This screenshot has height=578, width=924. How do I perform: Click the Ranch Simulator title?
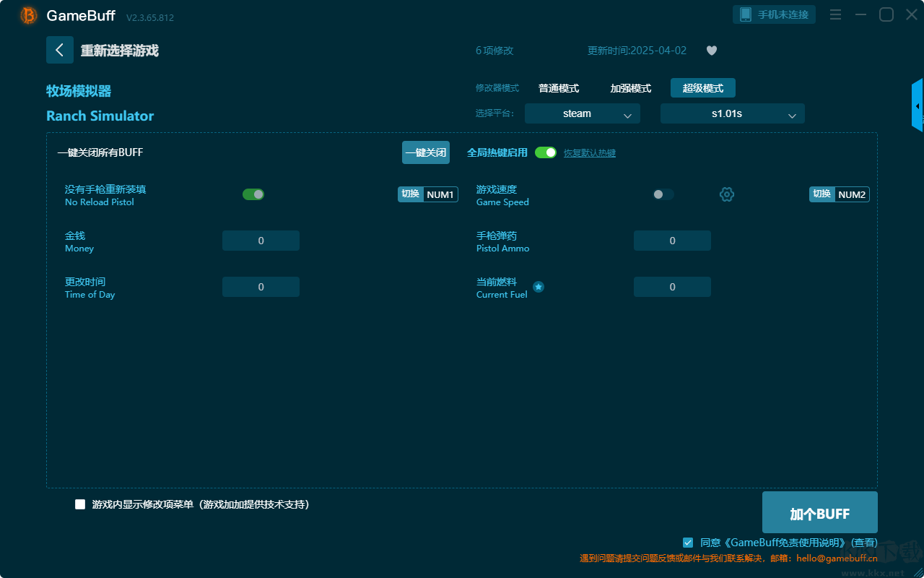(x=100, y=116)
